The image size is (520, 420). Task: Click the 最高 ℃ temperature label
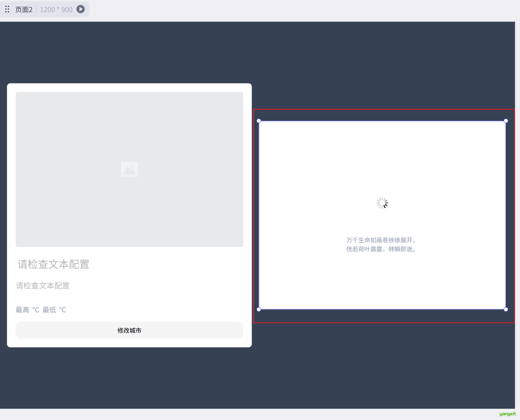pos(27,310)
